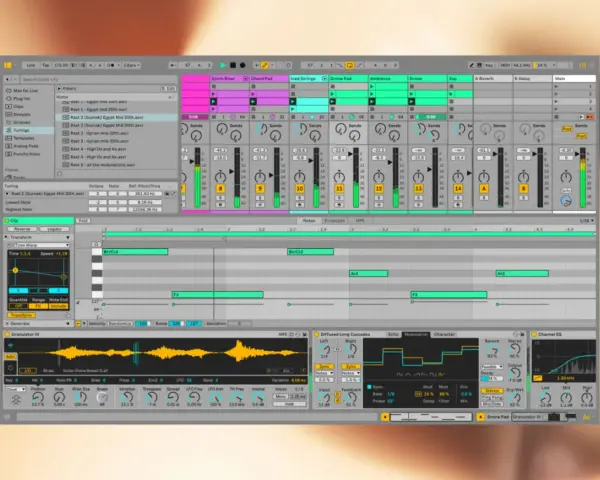The height and width of the screenshot is (480, 600).
Task: Switch to the Notes tab in the clip editor
Action: (x=309, y=221)
